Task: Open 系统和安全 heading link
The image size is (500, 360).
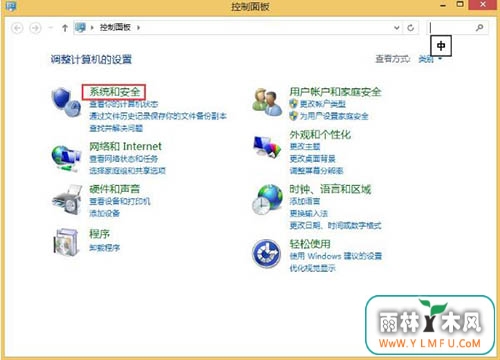Action: 114,92
